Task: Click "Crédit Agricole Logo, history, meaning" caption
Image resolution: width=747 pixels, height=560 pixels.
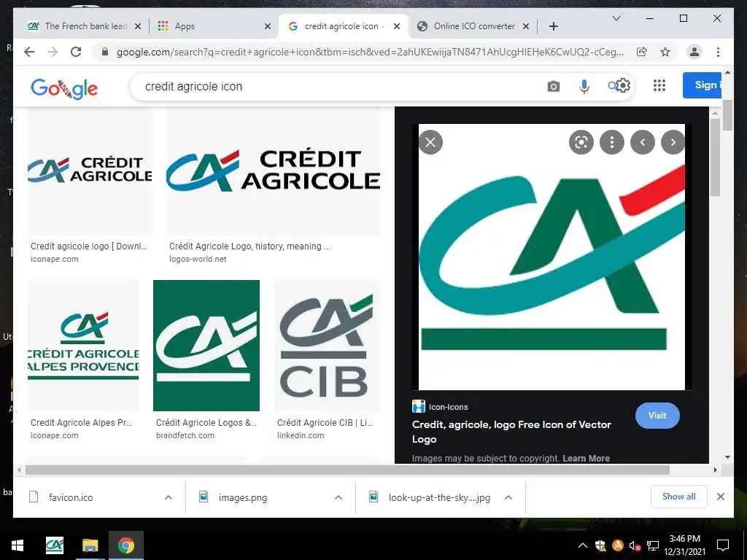Action: pyautogui.click(x=249, y=246)
